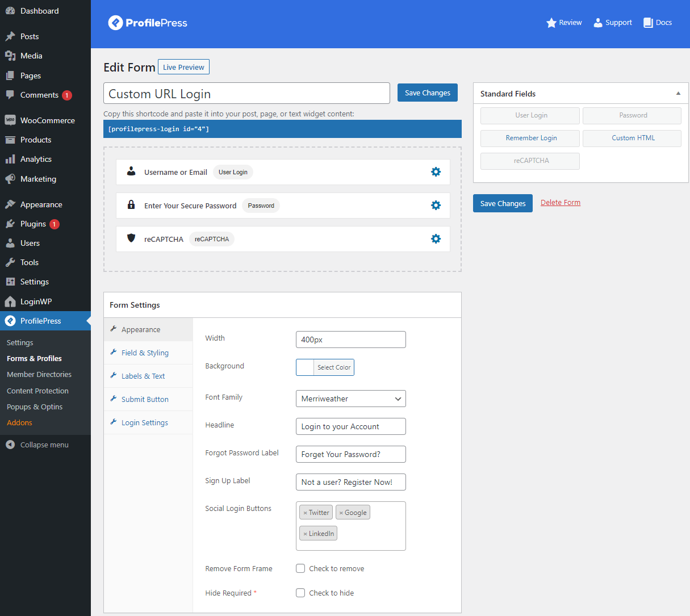Viewport: 690px width, 616px height.
Task: Add the reCAPTCHA standard field
Action: pyautogui.click(x=530, y=161)
